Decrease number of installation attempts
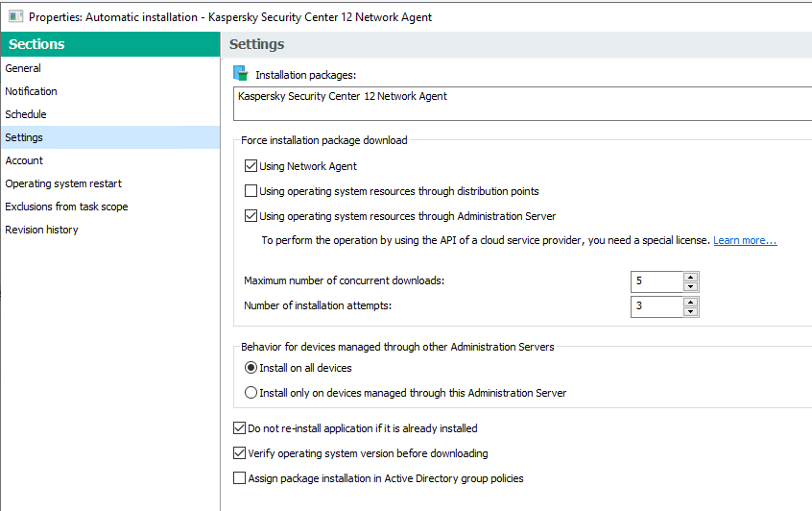The image size is (812, 511). coord(690,311)
